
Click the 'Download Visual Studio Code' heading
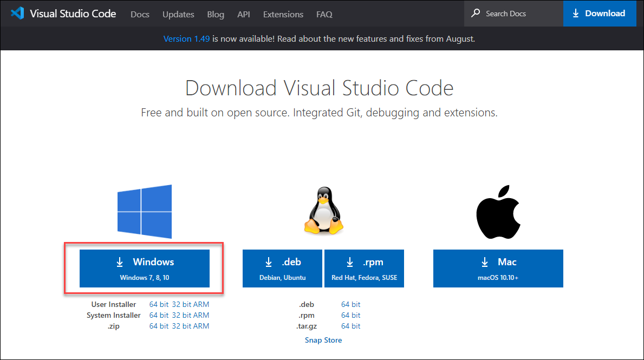319,88
